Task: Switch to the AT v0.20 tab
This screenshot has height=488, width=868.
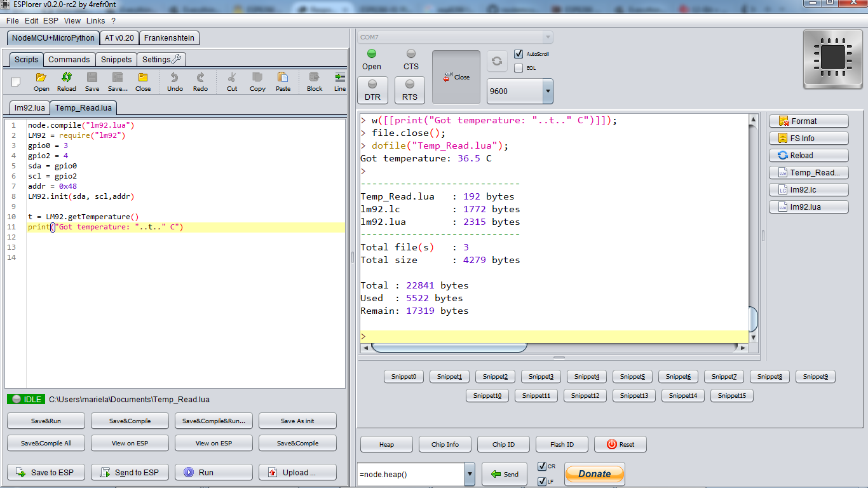Action: [x=119, y=38]
